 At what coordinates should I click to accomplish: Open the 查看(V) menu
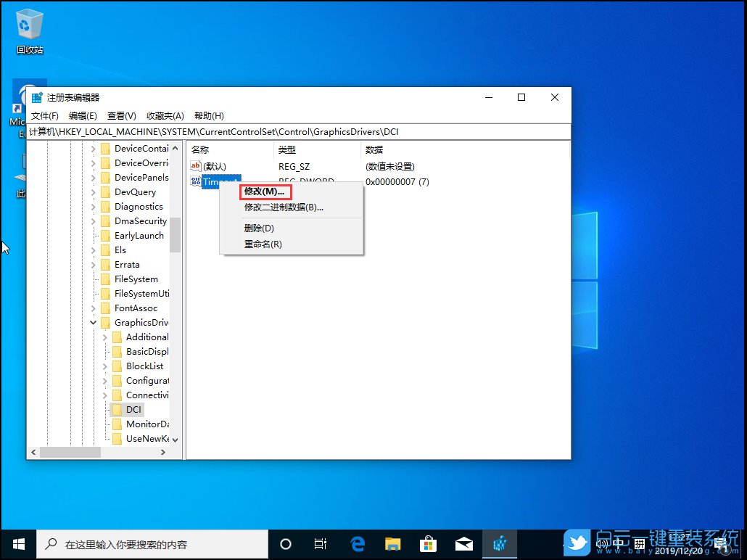point(120,115)
